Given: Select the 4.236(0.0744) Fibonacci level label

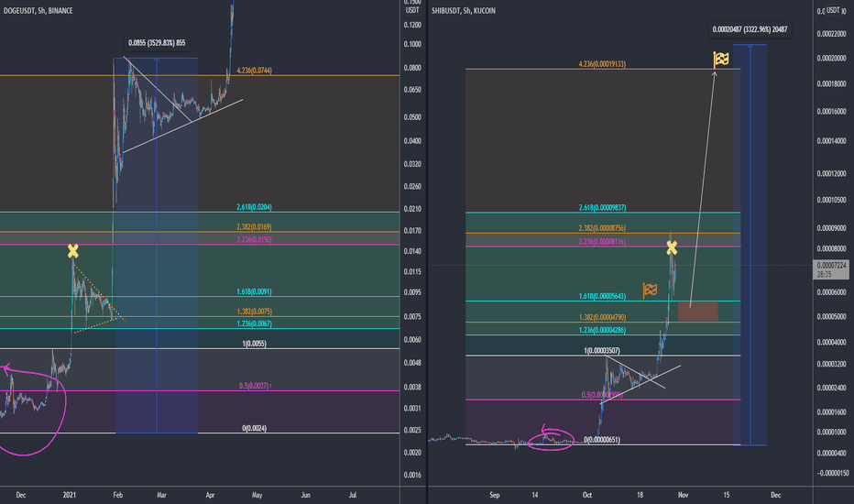Looking at the screenshot, I should [255, 71].
